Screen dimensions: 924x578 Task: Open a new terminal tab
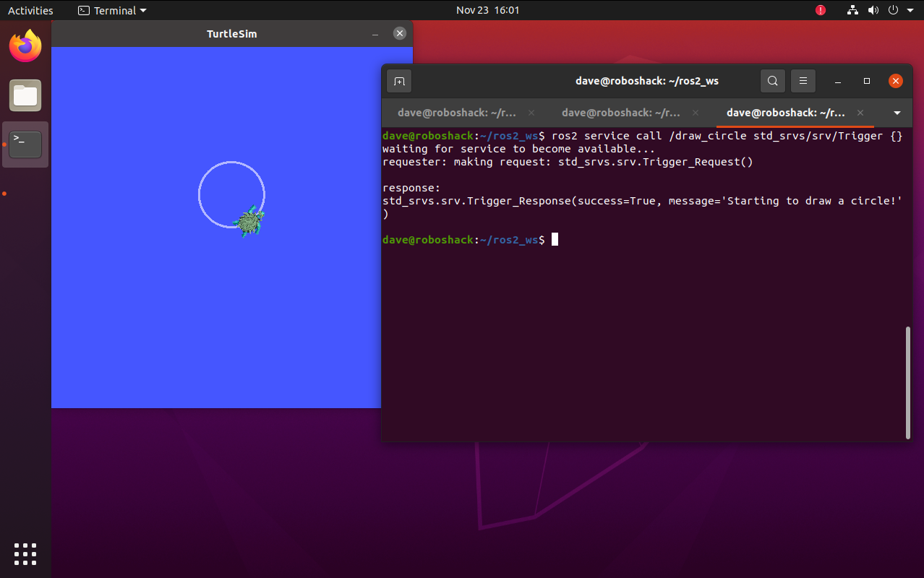[x=399, y=82]
